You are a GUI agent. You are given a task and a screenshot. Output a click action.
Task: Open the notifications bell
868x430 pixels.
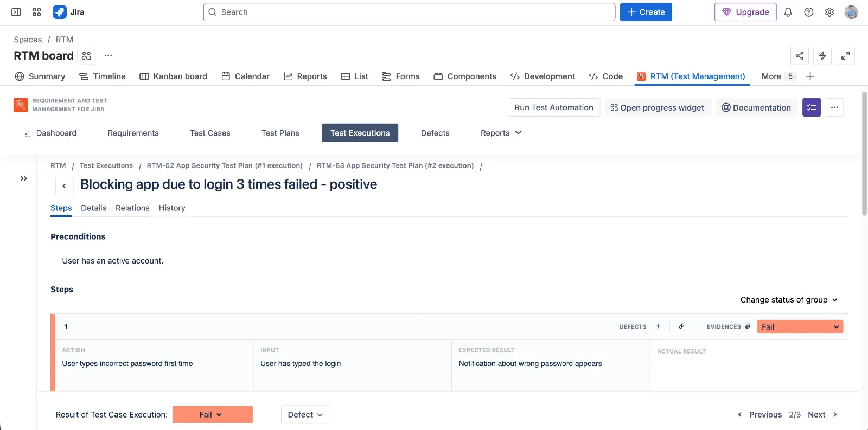pos(788,12)
